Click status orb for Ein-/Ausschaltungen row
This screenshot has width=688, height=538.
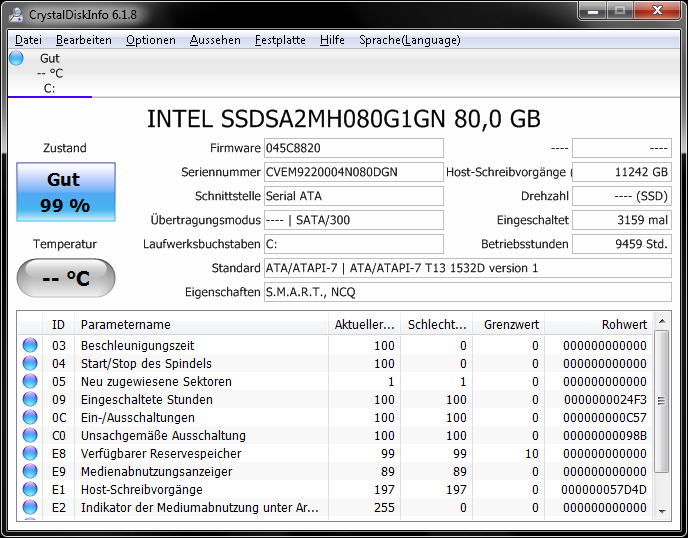(30, 417)
